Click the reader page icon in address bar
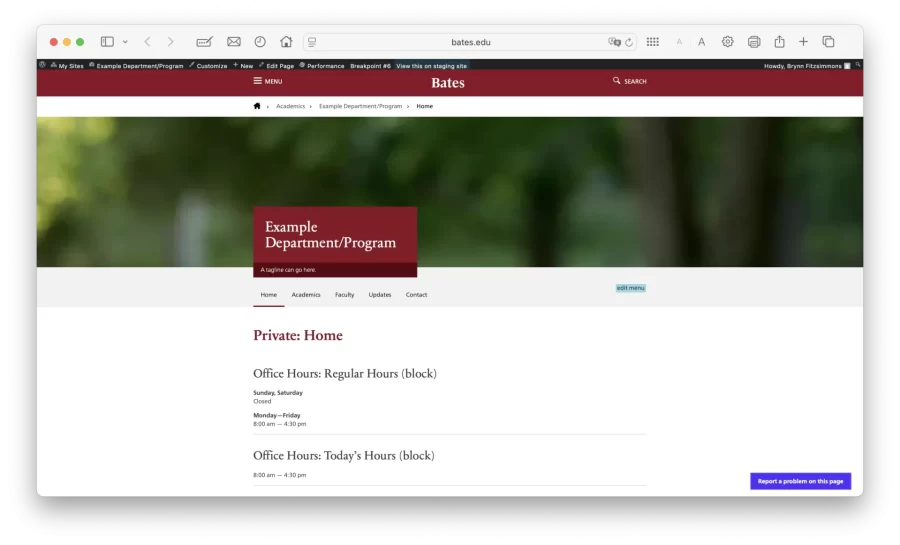 312,42
